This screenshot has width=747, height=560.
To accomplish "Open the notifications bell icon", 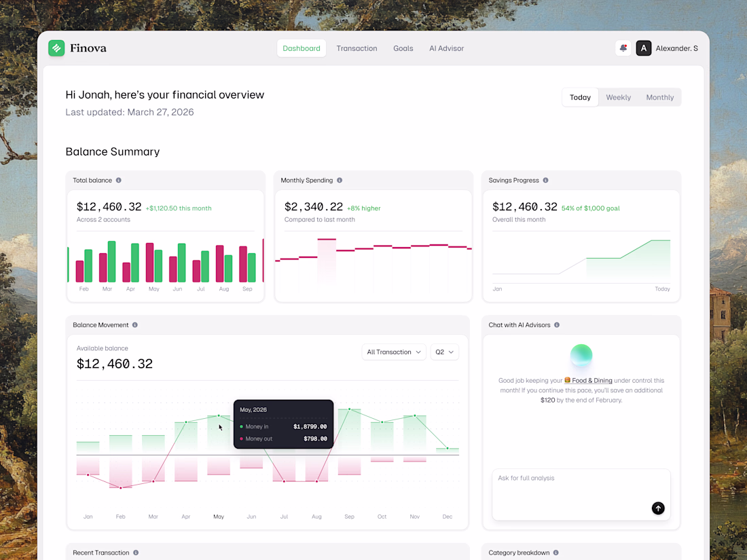I will coord(623,48).
